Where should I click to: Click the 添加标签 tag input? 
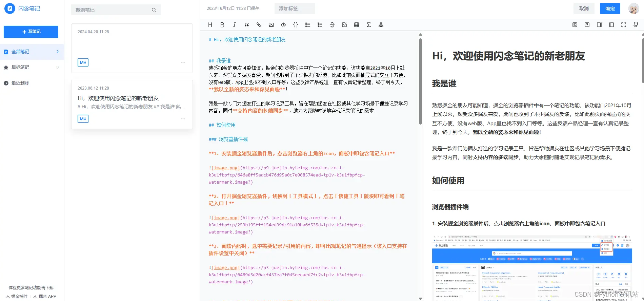tap(295, 8)
